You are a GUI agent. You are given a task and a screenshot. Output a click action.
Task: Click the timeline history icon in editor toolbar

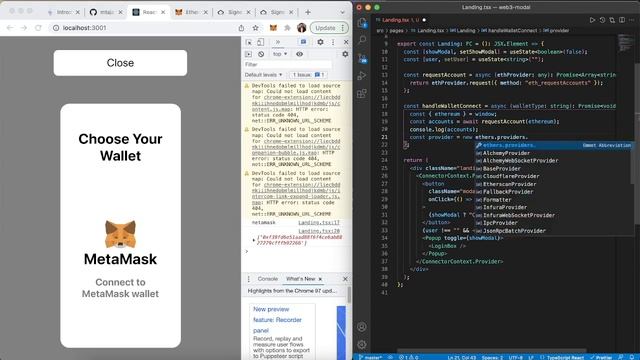(602, 20)
